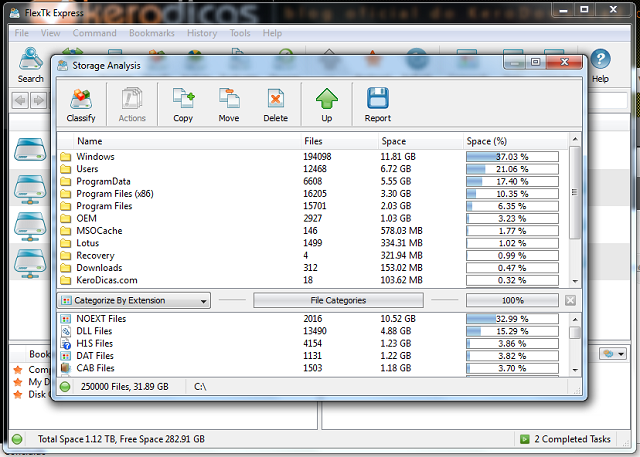Select the ProgramData folder row

click(312, 181)
